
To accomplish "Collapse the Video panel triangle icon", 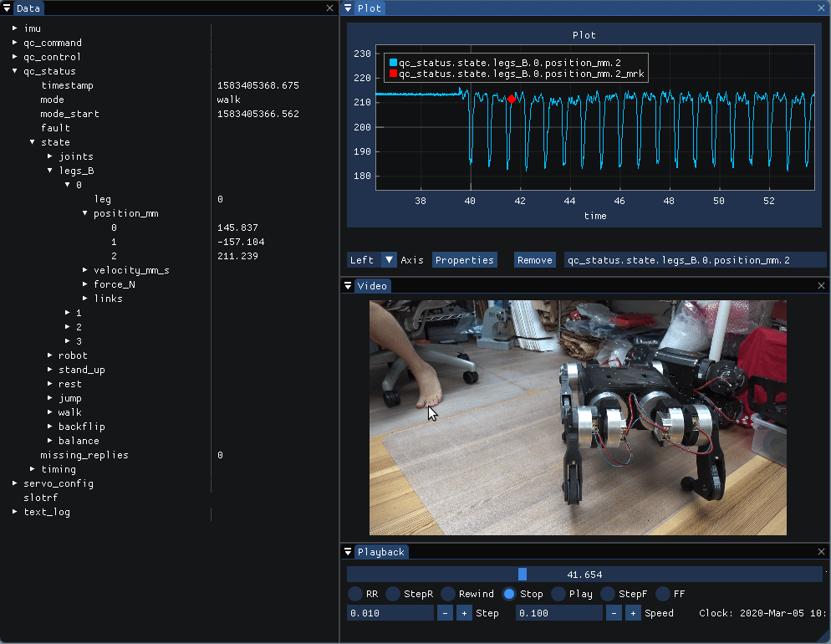I will tap(348, 286).
